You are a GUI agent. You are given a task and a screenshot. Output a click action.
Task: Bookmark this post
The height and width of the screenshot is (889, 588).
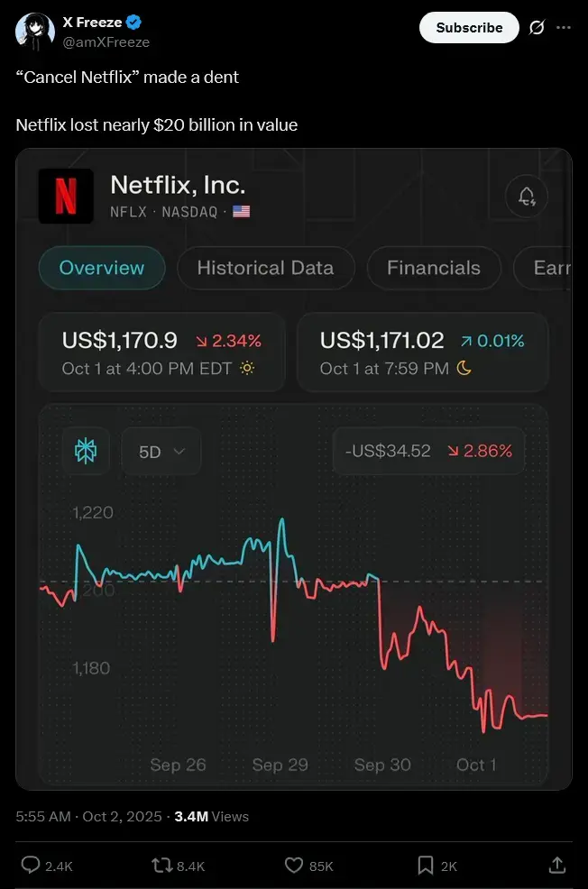pyautogui.click(x=426, y=866)
